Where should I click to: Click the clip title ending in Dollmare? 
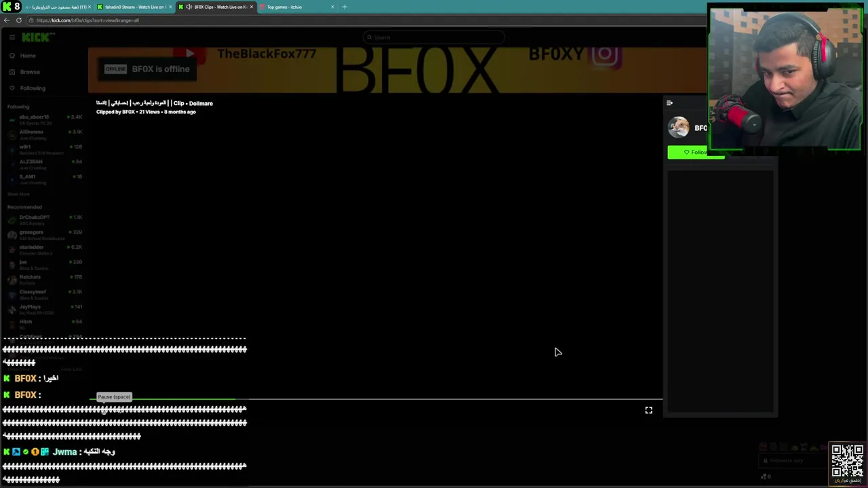(x=155, y=103)
